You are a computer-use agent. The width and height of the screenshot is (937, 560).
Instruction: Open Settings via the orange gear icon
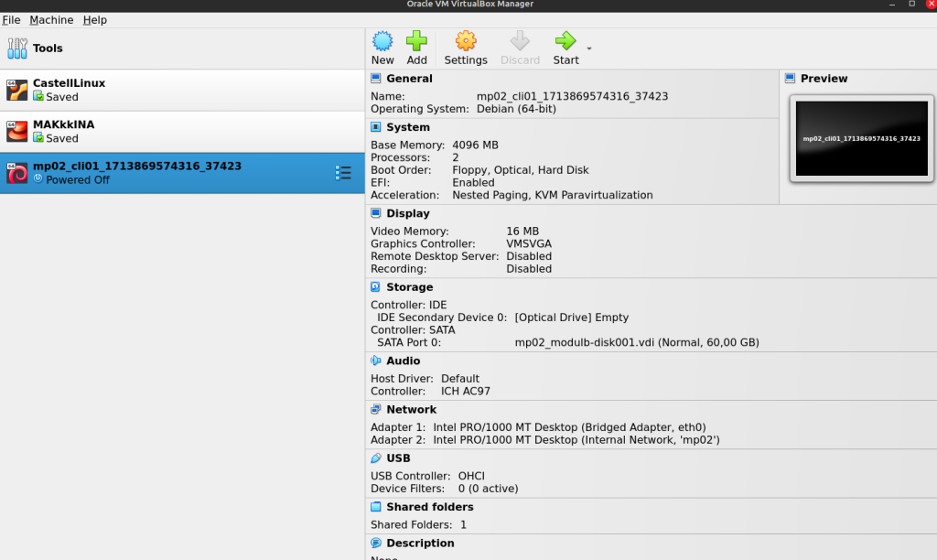point(466,40)
